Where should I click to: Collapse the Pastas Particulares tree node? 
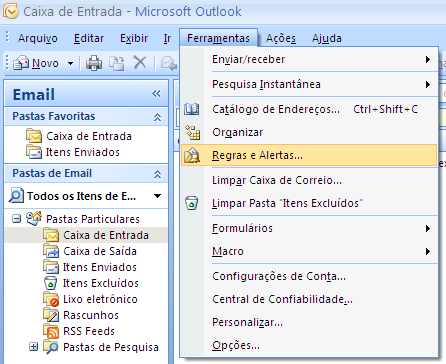pos(16,219)
